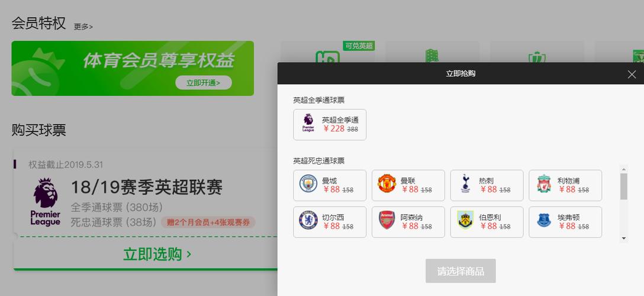
Task: Select the Chelsea club crest icon
Action: (x=308, y=220)
